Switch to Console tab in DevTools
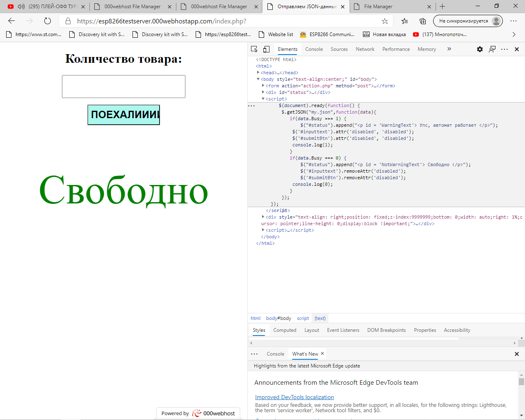525x420 pixels. point(314,49)
